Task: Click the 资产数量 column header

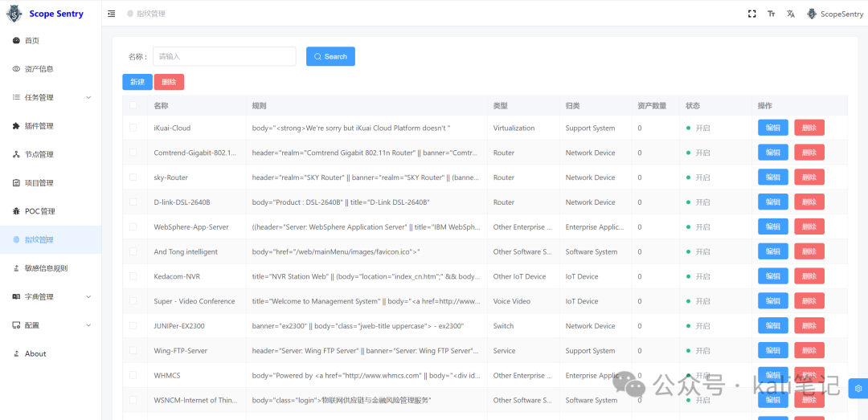Action: [x=652, y=105]
